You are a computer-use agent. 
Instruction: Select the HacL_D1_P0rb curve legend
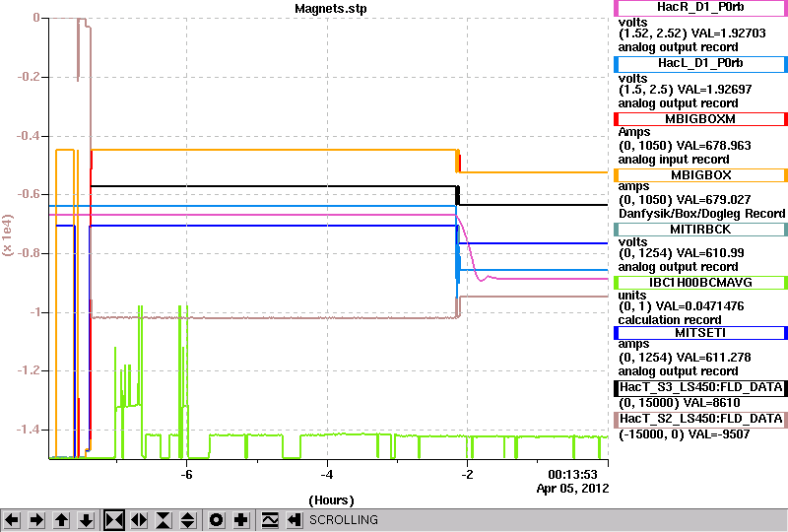pyautogui.click(x=700, y=63)
